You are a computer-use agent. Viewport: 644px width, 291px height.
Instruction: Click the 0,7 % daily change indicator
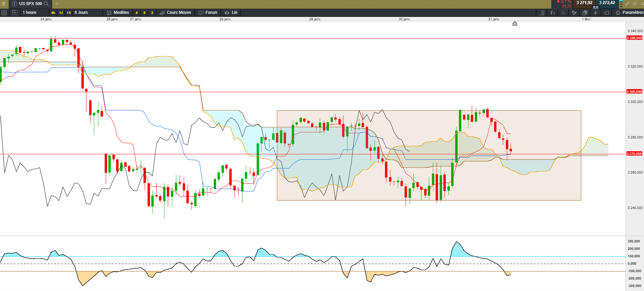[x=564, y=2]
